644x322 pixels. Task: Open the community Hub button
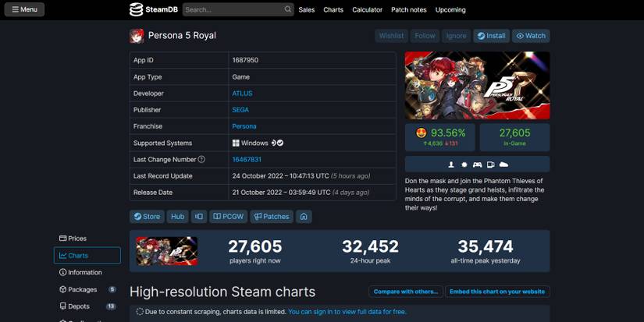[x=177, y=217]
